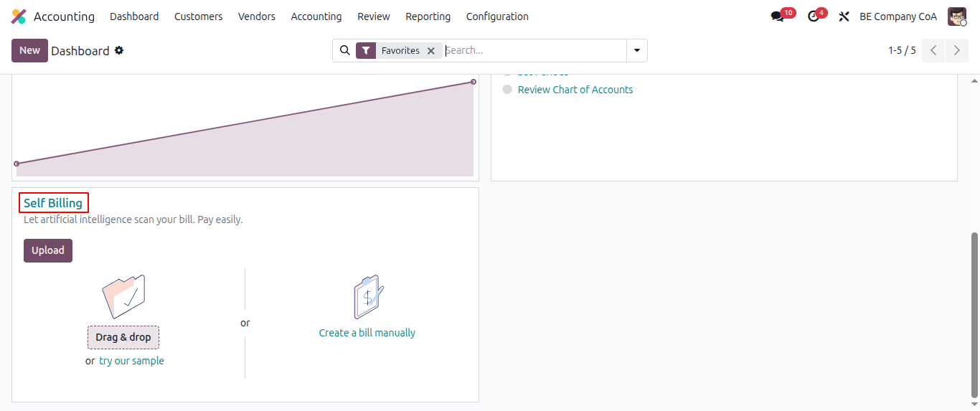The height and width of the screenshot is (411, 980).
Task: Focus the Search input field
Action: tap(534, 50)
